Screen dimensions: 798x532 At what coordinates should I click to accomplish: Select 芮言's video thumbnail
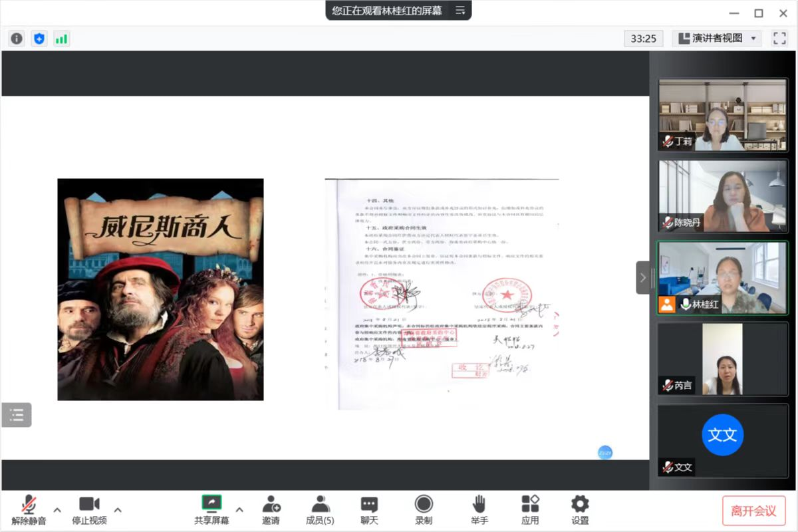click(x=722, y=359)
